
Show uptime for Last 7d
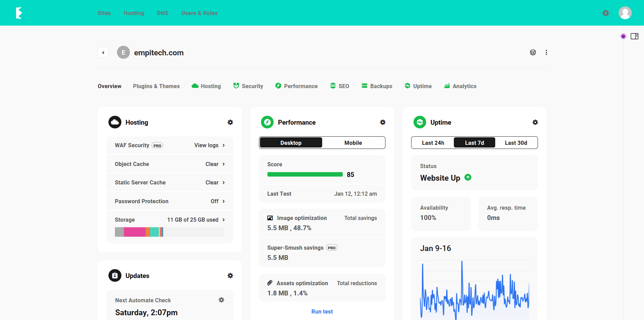coord(474,143)
